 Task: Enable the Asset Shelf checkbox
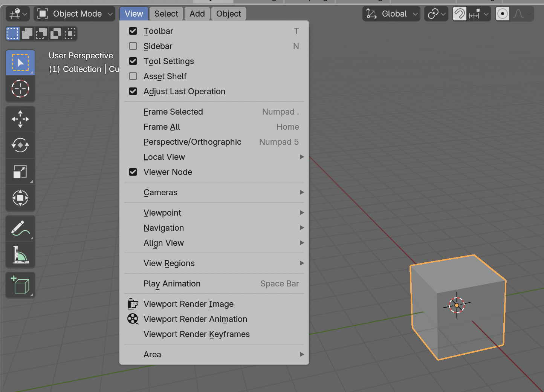coord(133,76)
